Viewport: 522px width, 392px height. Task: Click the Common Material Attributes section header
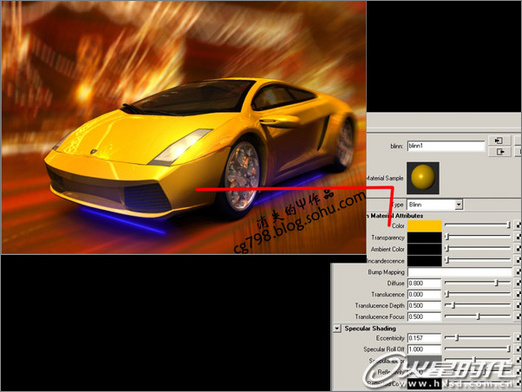point(395,216)
